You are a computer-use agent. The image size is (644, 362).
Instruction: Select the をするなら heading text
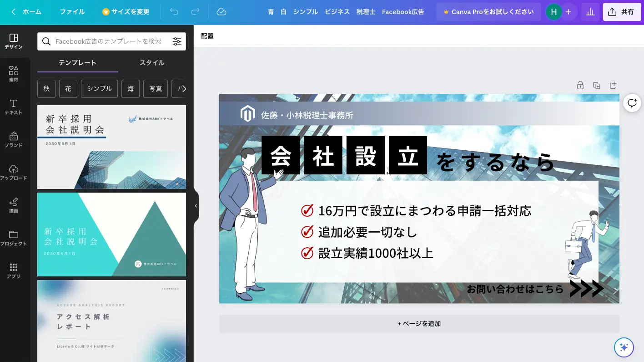click(496, 162)
